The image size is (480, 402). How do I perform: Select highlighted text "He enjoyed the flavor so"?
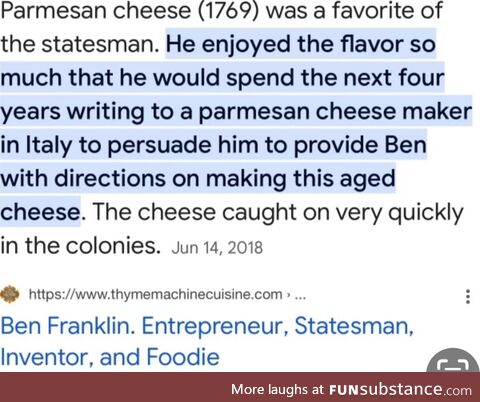(x=301, y=44)
